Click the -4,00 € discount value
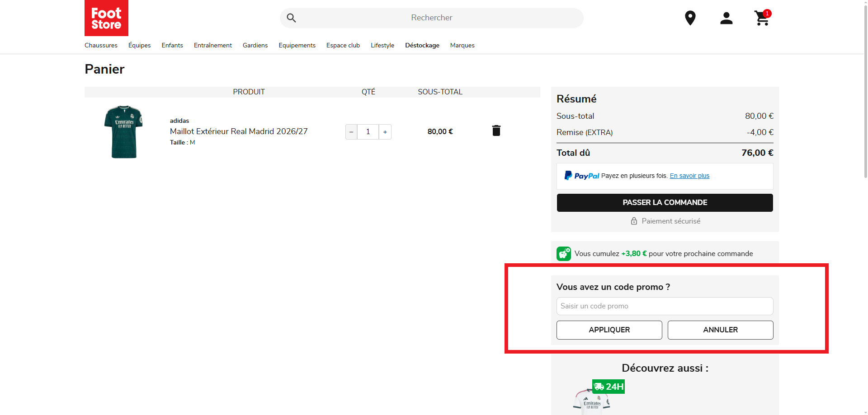The image size is (868, 415). coord(760,132)
